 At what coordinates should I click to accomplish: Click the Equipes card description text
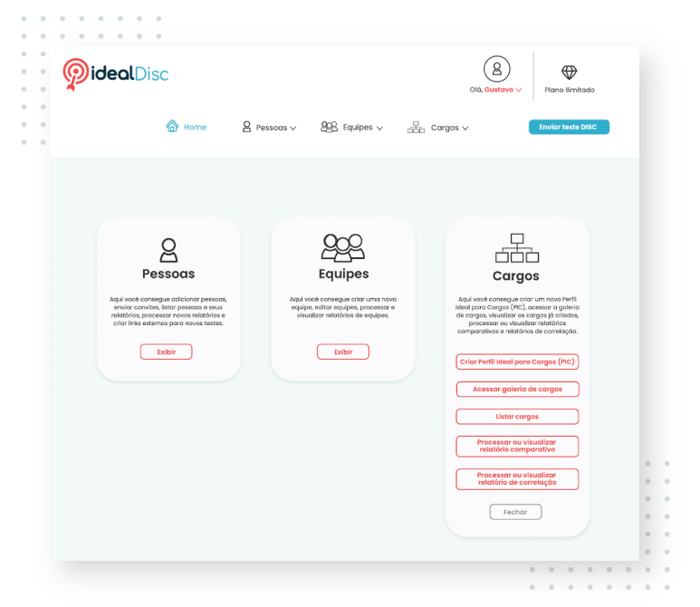click(x=343, y=307)
